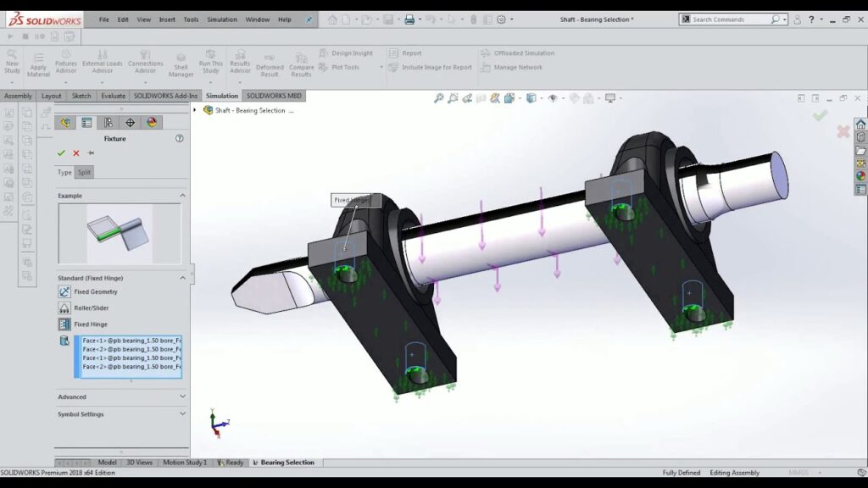
Task: Switch to PropertyManager tab icon
Action: [87, 122]
